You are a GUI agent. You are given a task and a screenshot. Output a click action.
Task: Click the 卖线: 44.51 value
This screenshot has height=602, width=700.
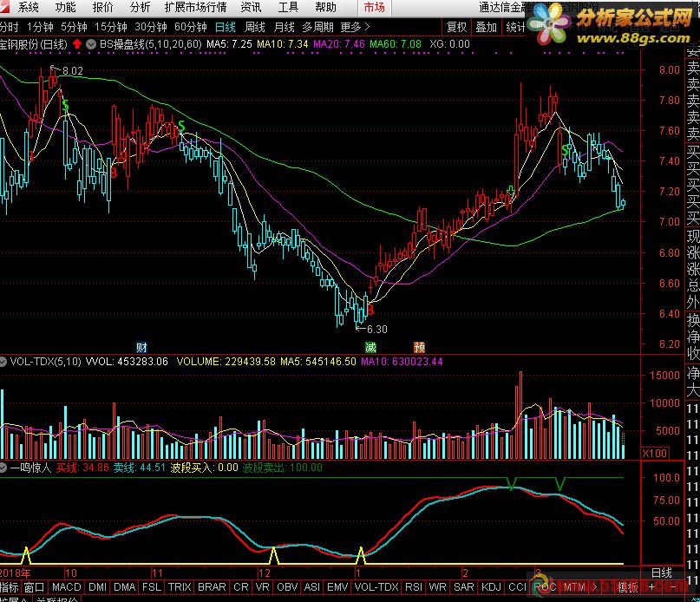[x=140, y=468]
